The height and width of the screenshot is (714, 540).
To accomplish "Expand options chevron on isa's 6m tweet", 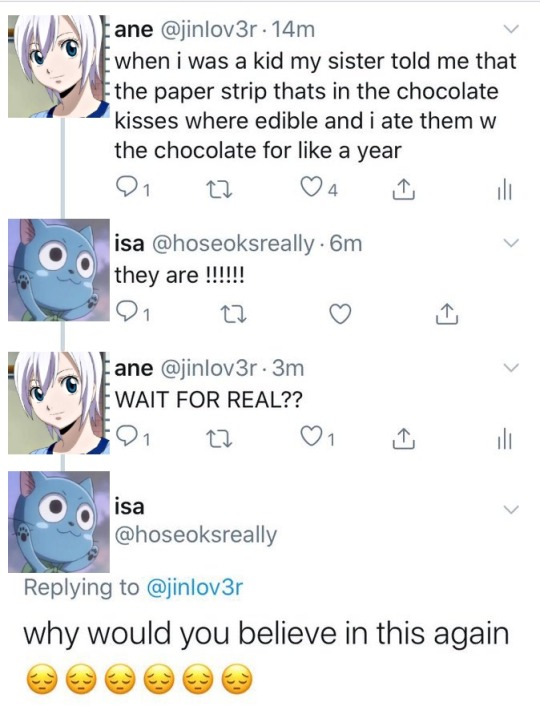I will click(x=511, y=243).
